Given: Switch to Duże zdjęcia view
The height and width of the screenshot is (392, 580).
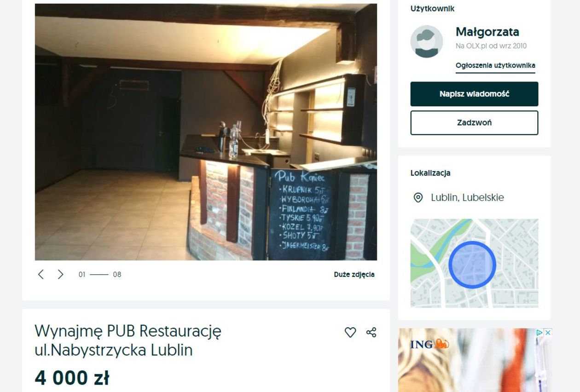Looking at the screenshot, I should point(354,275).
